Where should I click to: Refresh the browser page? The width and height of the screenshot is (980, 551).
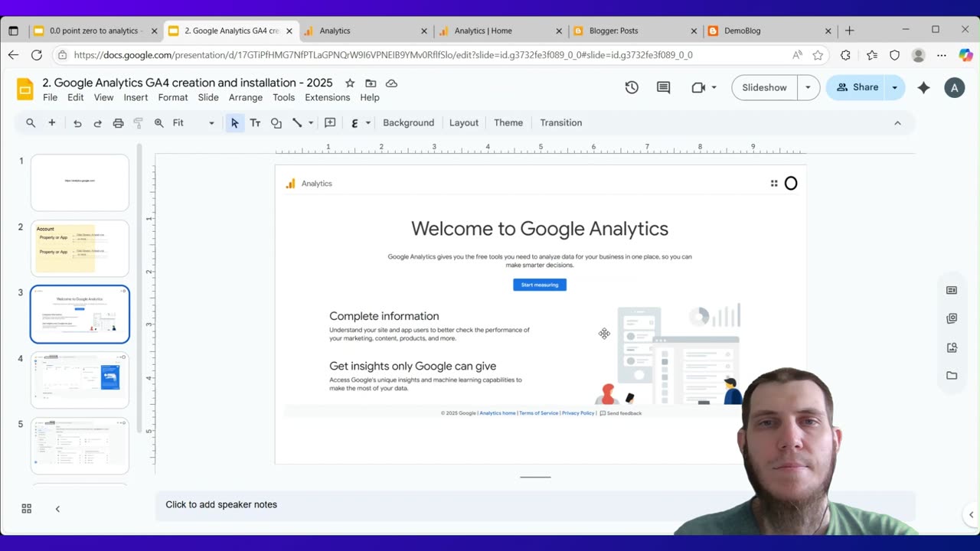point(36,55)
